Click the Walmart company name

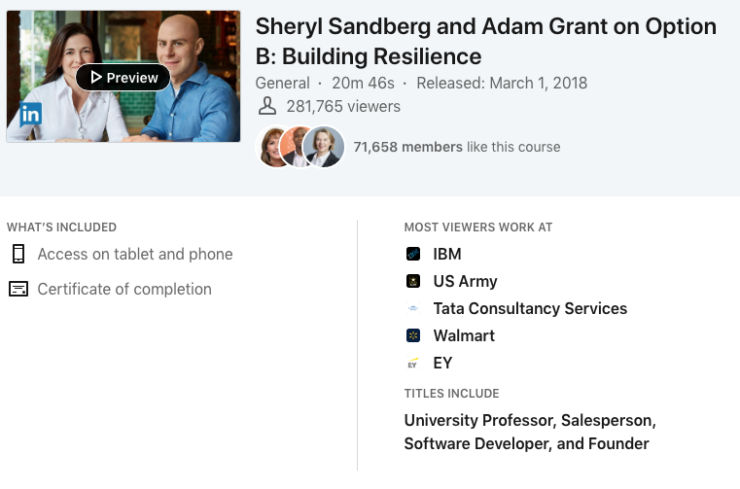(x=464, y=336)
